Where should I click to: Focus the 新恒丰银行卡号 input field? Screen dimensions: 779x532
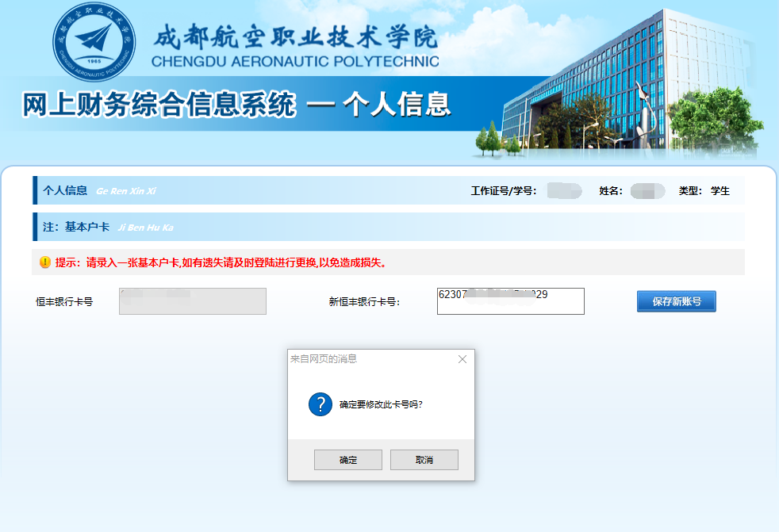pos(511,301)
